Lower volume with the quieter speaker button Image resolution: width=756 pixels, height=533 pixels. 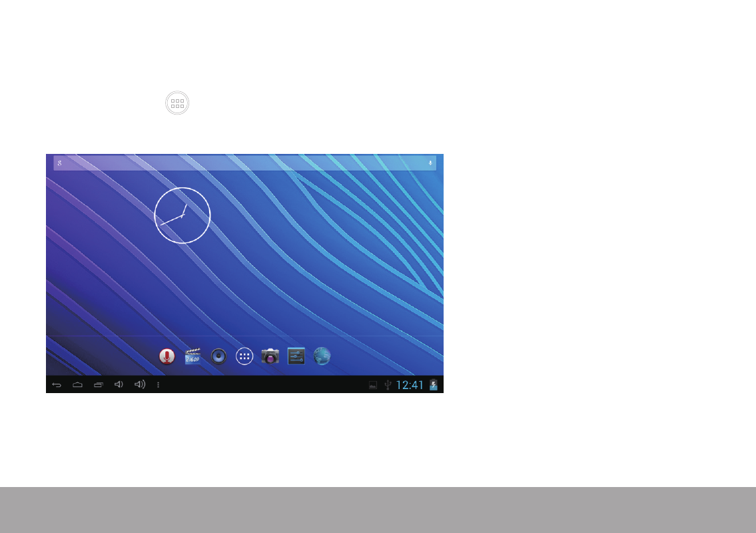coord(119,385)
